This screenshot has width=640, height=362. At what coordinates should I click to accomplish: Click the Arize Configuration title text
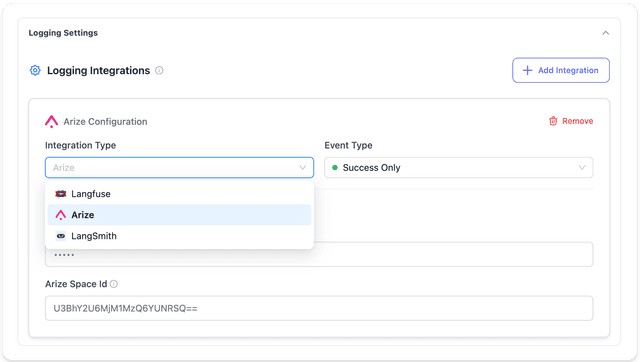105,122
